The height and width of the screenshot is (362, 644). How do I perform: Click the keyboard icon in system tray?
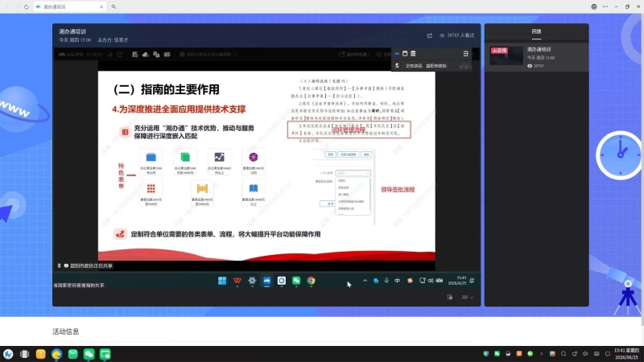tap(597, 353)
